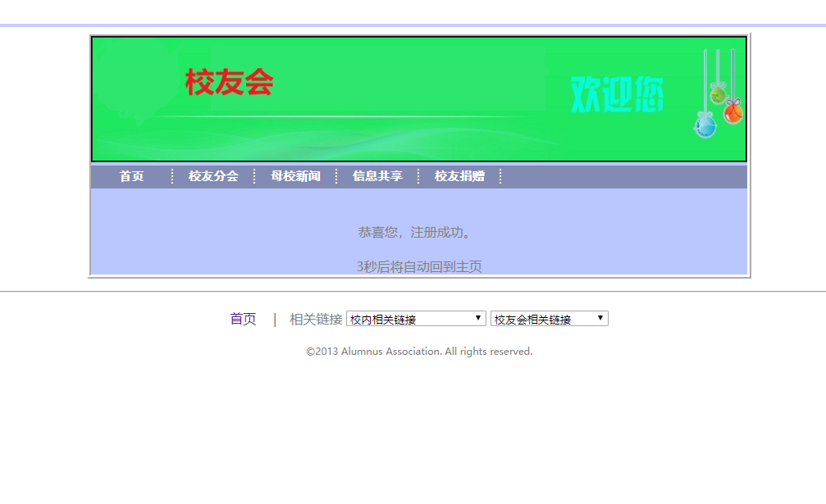Switch to the 母校新闻 section
Viewport: 826px width, 504px height.
pos(296,175)
